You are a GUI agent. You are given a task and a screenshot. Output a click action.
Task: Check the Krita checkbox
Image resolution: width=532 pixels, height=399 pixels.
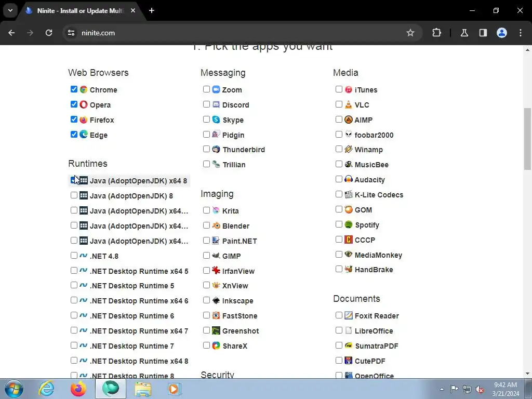(x=206, y=210)
